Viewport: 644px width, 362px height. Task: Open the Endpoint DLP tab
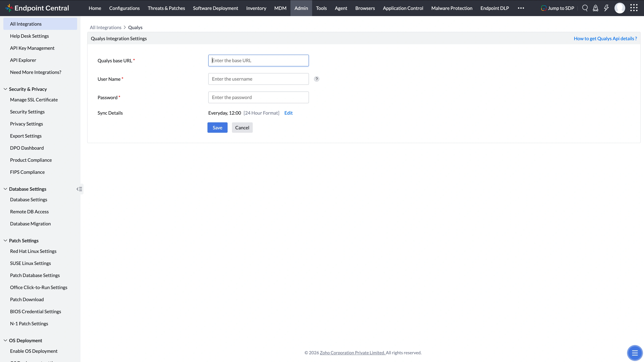pos(495,8)
